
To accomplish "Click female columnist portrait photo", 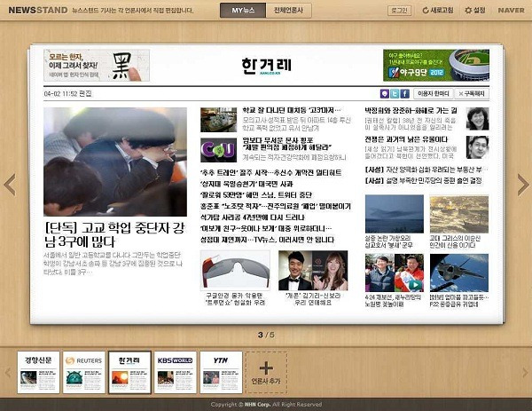I will (x=477, y=119).
